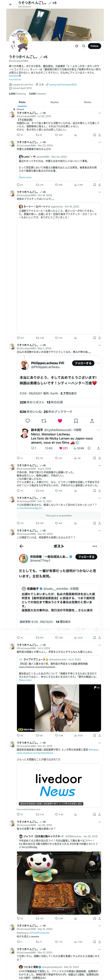
Task: Go back using the top arrow
Action: pos(11,5)
